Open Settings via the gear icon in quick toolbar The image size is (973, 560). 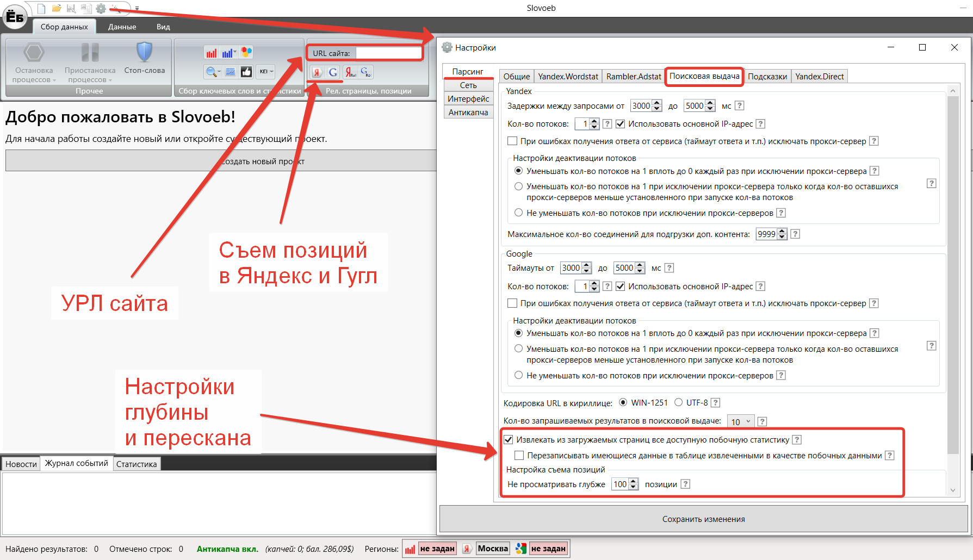[x=101, y=8]
